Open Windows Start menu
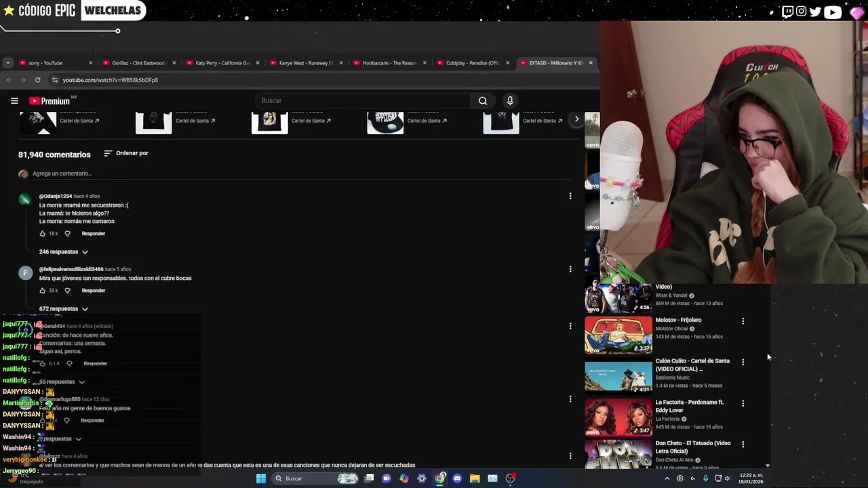The height and width of the screenshot is (488, 868). [x=261, y=479]
